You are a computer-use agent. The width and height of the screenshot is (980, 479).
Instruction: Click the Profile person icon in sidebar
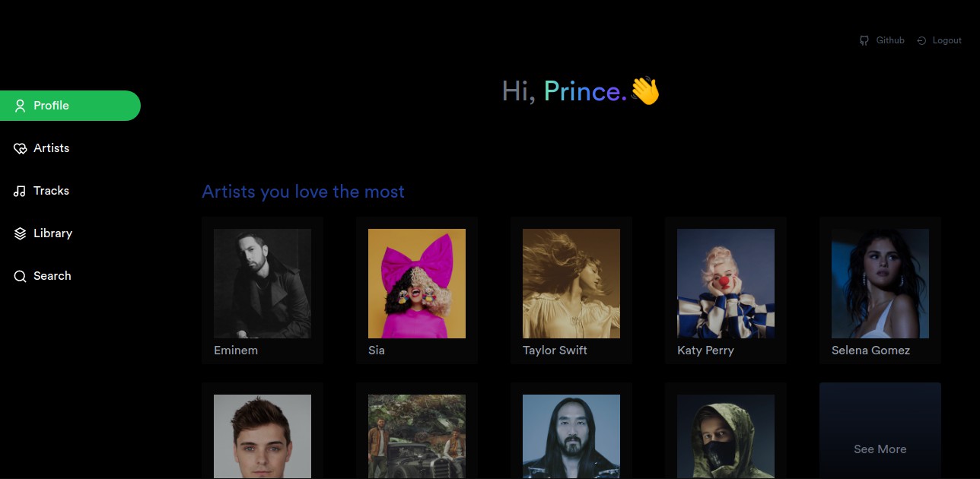tap(20, 105)
